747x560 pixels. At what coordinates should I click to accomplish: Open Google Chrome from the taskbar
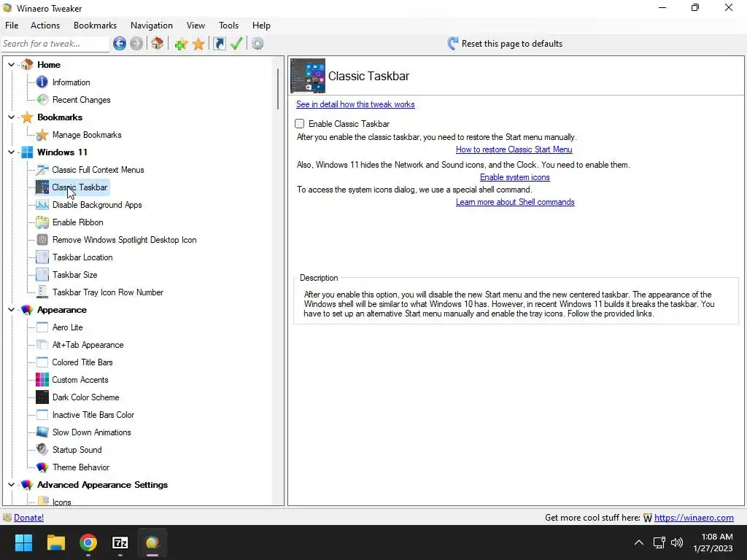pos(88,542)
